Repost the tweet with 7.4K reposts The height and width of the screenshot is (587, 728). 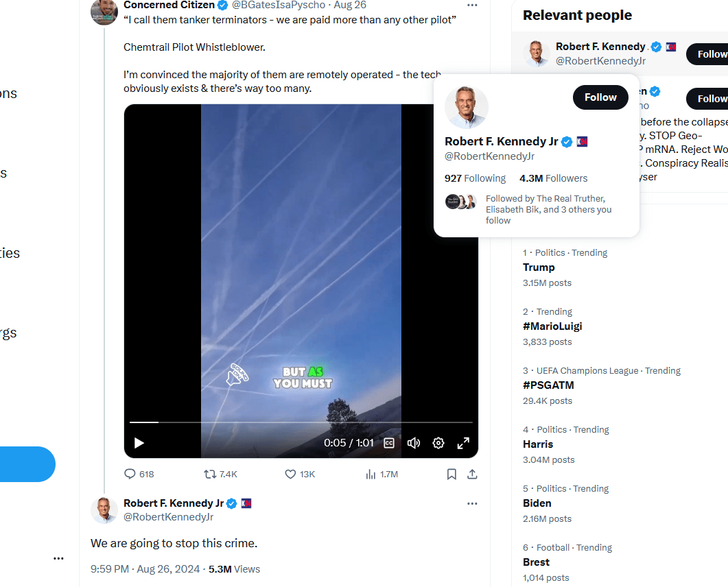pos(211,474)
